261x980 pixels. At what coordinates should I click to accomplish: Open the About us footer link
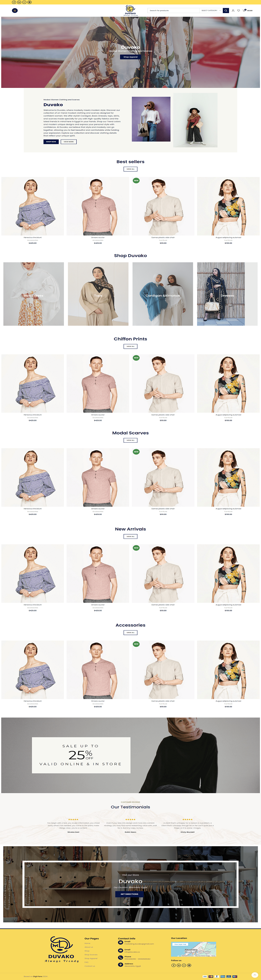click(x=88, y=947)
